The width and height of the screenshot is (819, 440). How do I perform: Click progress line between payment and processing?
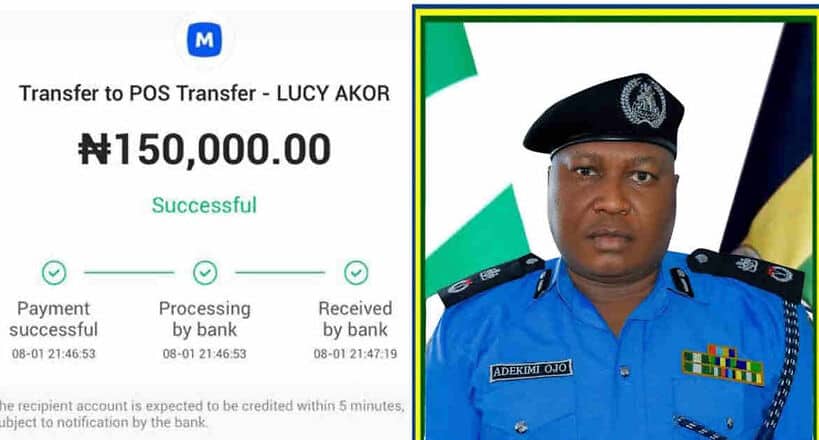[x=129, y=272]
